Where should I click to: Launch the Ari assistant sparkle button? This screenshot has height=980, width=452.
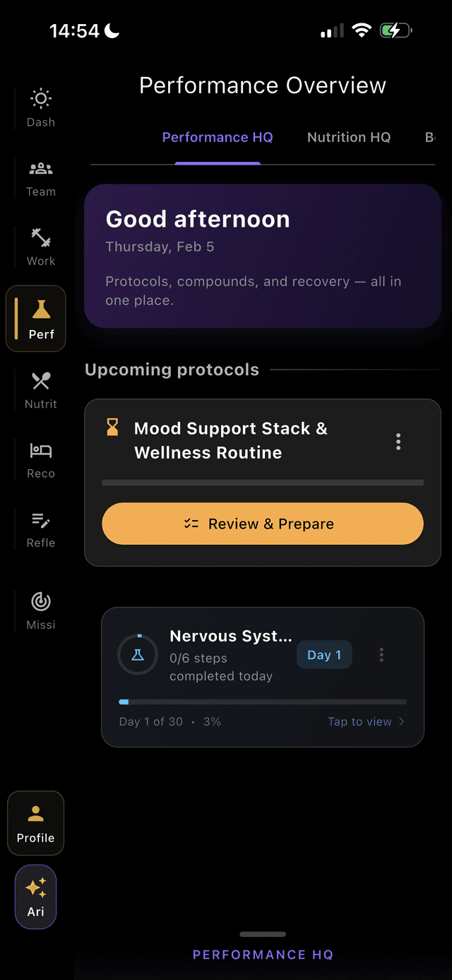(36, 896)
